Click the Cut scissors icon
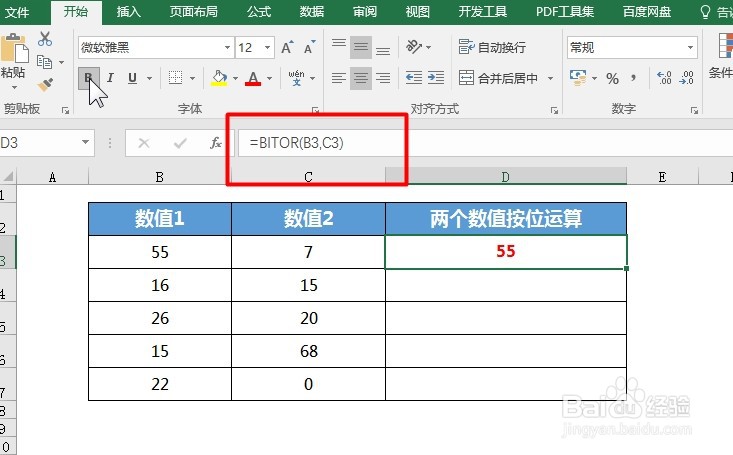The image size is (733, 455). pyautogui.click(x=45, y=38)
